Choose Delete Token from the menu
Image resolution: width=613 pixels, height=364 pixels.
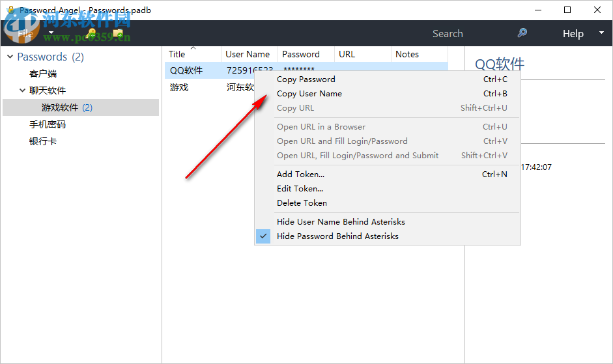click(302, 203)
